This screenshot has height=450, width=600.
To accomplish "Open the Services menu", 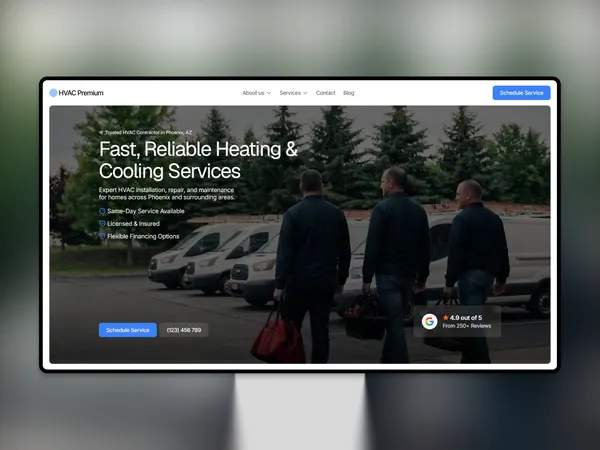I will (x=290, y=93).
